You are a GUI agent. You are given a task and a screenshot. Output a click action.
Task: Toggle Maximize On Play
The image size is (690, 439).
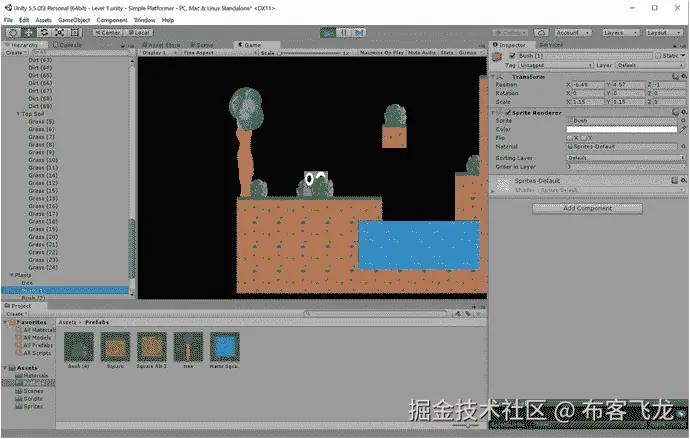coord(382,52)
